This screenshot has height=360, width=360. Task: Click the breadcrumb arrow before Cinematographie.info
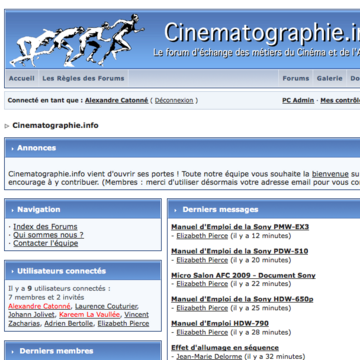(x=7, y=126)
